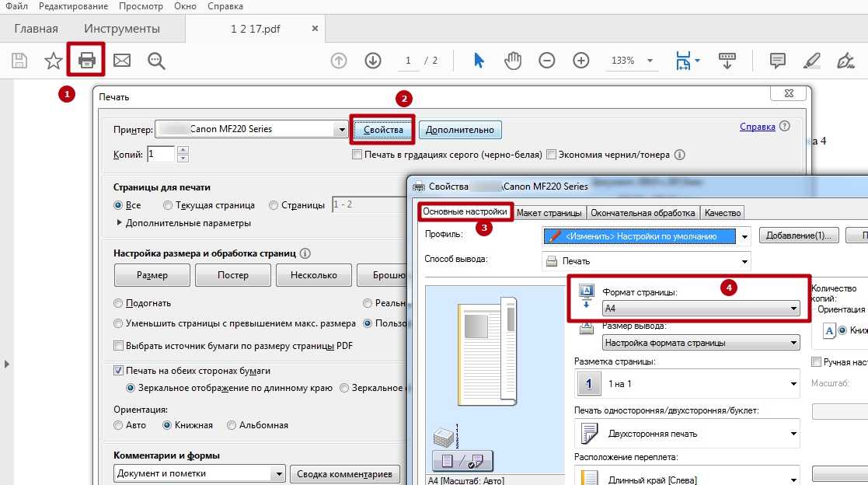868x485 pixels.
Task: Click the read mode keyboard icon
Action: pos(727,61)
